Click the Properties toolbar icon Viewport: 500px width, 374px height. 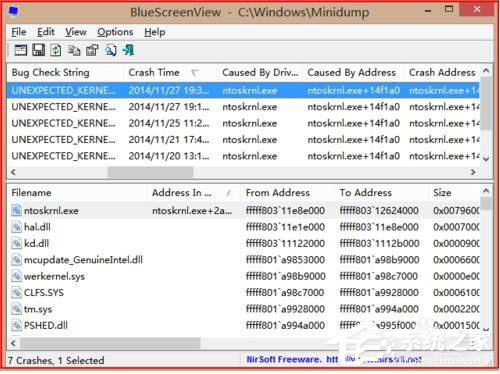click(92, 51)
